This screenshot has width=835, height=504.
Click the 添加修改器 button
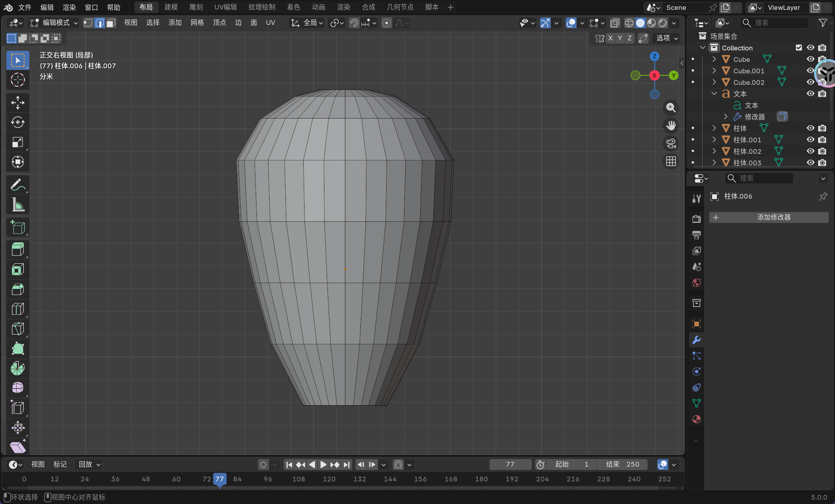tap(768, 217)
